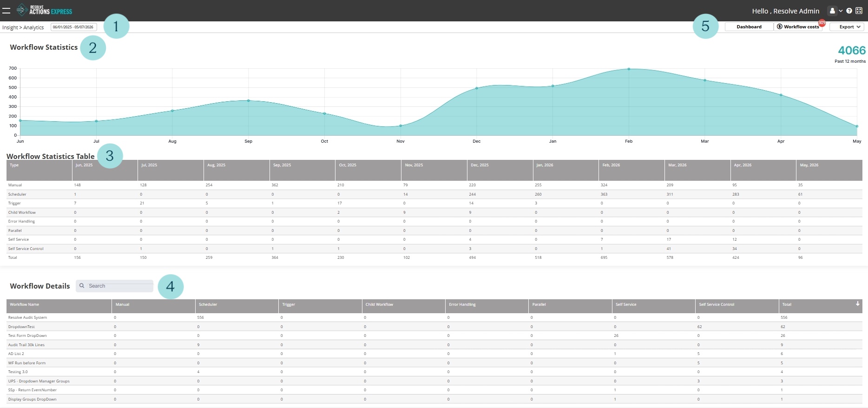Click Scheduler value 556 for Resolve Audit System
Viewport: 868px width, 408px height.
201,317
